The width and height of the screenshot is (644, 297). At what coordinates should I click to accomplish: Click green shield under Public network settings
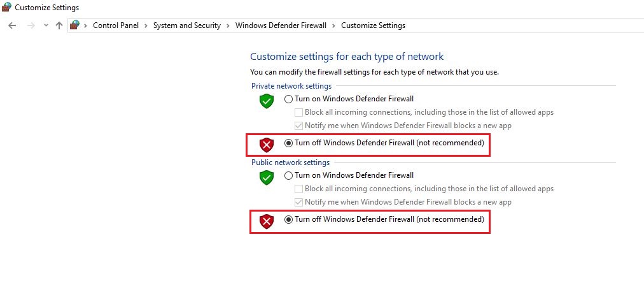267,177
